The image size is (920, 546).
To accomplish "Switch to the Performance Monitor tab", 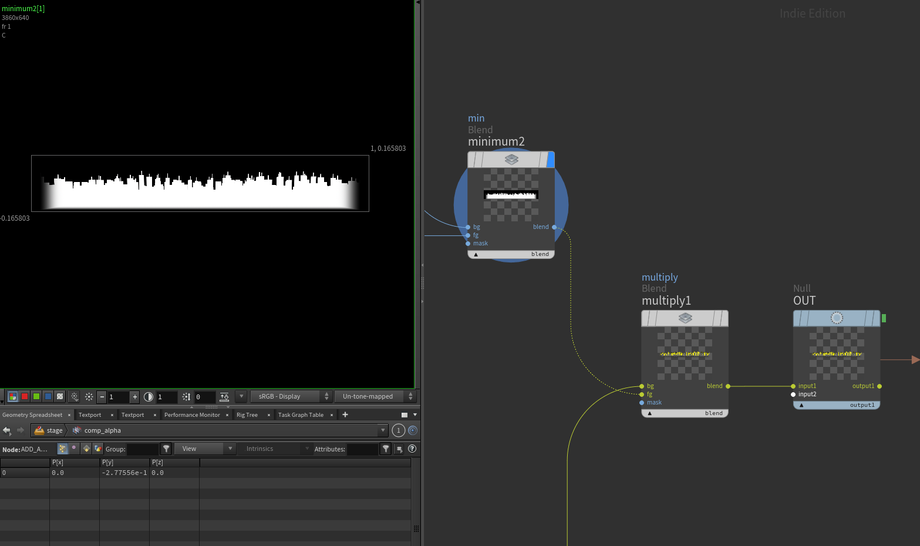I will [x=191, y=415].
